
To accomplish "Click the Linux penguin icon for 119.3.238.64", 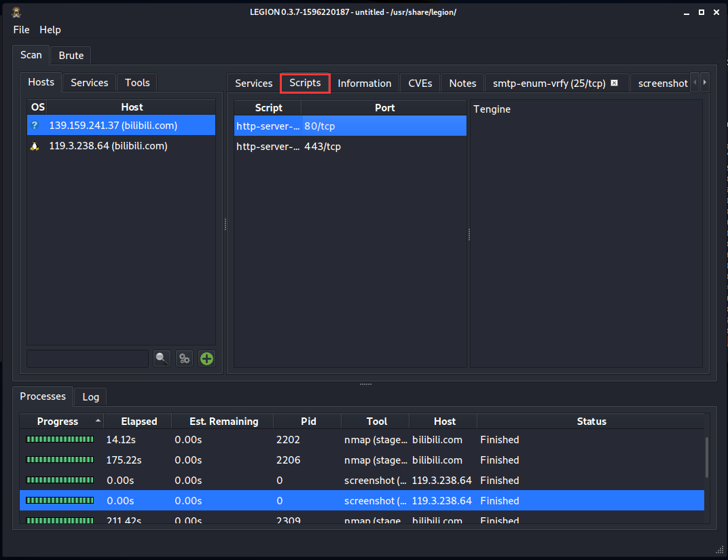I will tap(35, 146).
